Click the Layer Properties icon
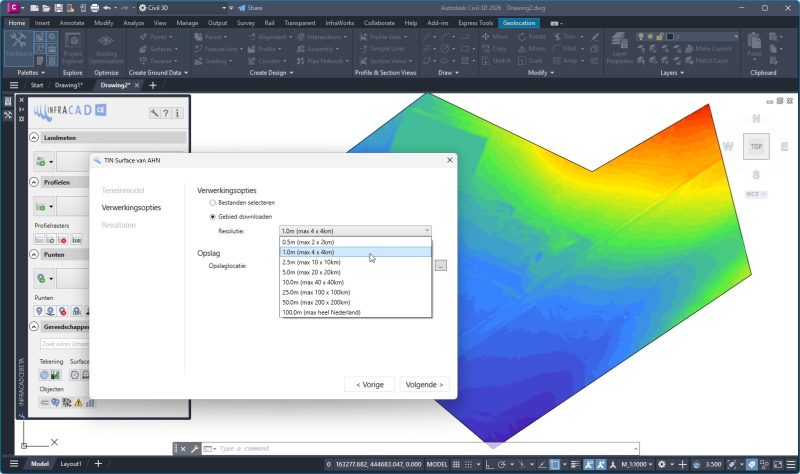The image size is (800, 474). point(619,48)
